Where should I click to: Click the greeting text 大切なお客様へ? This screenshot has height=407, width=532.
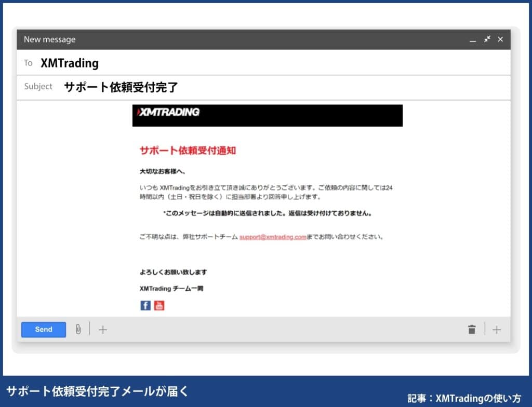coord(162,171)
